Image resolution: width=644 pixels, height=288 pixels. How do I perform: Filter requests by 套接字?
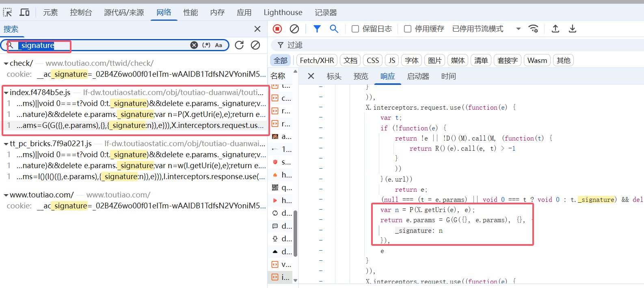point(508,61)
